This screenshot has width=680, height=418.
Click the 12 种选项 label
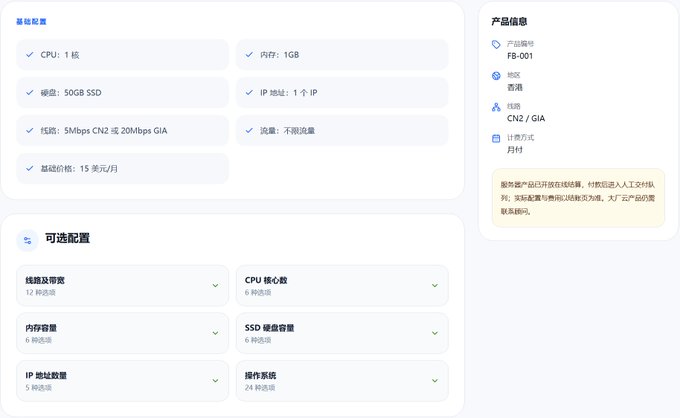click(40, 293)
